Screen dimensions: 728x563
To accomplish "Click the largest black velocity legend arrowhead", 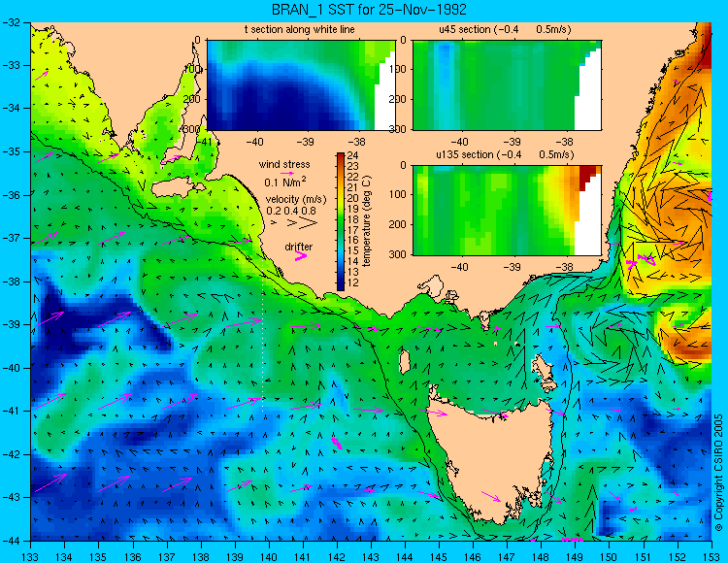I will tap(308, 223).
